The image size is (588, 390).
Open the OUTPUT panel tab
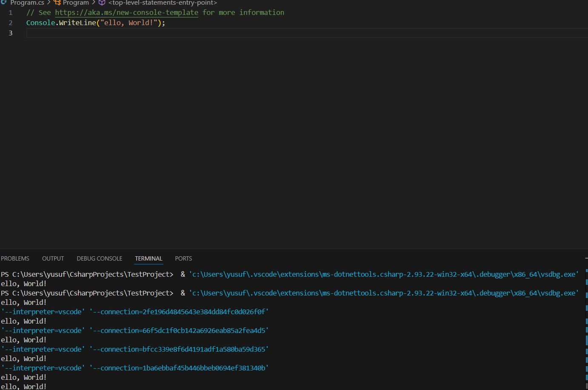53,258
